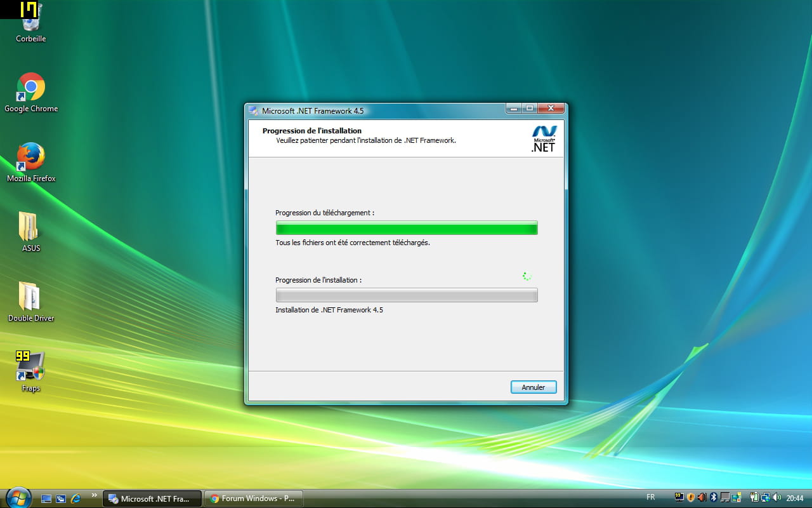This screenshot has height=508, width=812.
Task: Click the 20:44 taskbar clock
Action: 795,498
